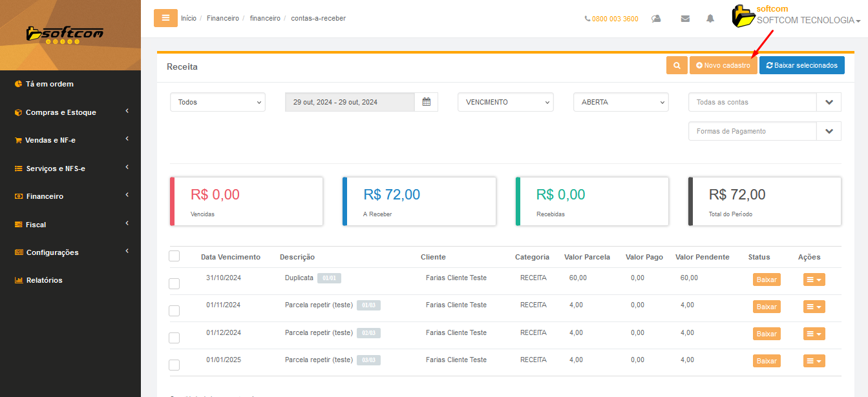Click the orange search magnifier icon
Screen dimensions: 868x397
(x=677, y=65)
